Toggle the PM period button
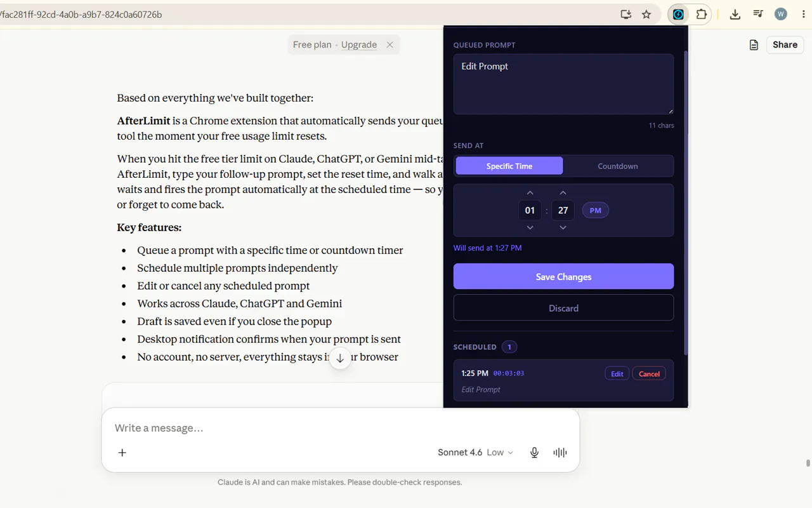 [x=596, y=210]
